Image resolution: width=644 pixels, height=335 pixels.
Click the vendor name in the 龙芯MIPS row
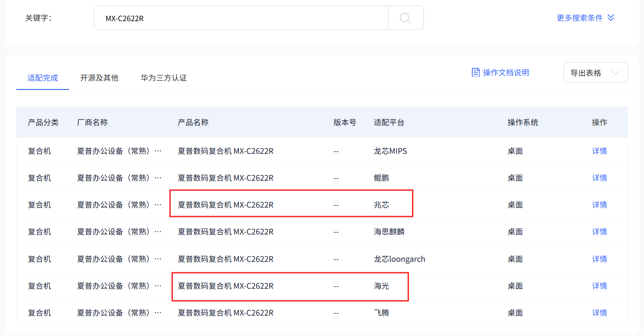(119, 151)
